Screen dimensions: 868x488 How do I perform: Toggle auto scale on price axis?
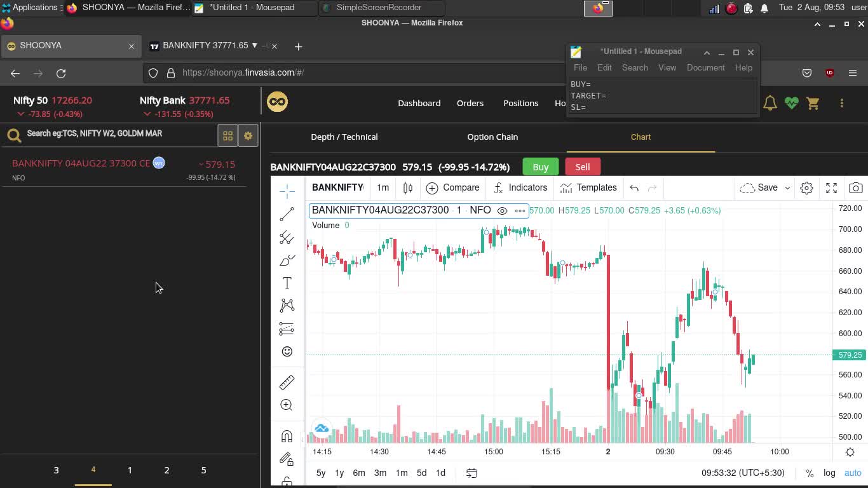(853, 473)
